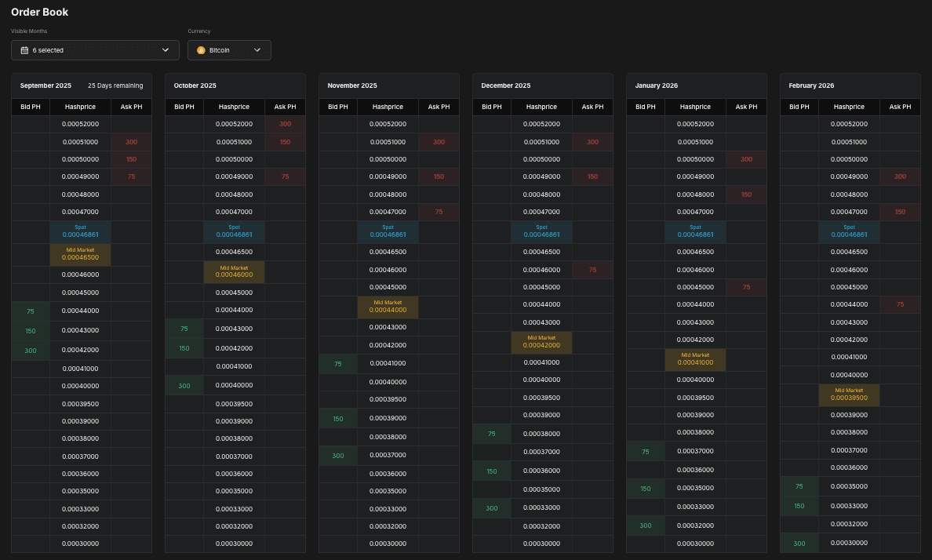Click the February 2026 Ask PH column header
Screen dimensions: 932x560
(x=900, y=107)
